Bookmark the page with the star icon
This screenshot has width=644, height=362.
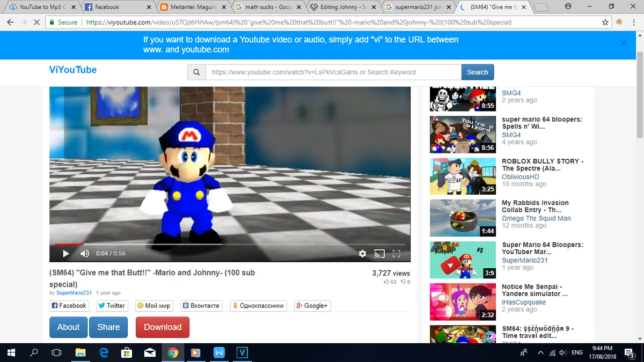point(605,23)
